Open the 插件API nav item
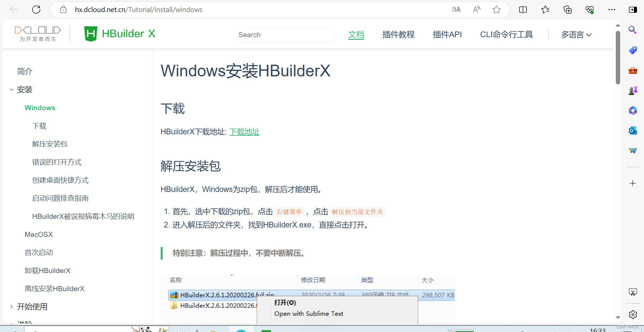This screenshot has width=644, height=332. pos(447,35)
